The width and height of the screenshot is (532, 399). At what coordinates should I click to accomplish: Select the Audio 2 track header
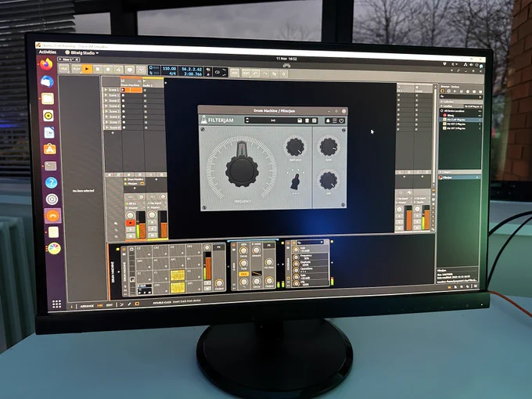click(153, 84)
